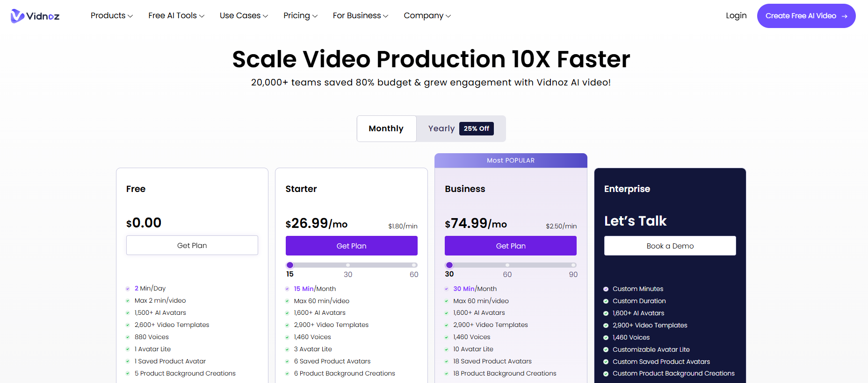
Task: Set Starter slider to 60 minutes
Action: pyautogui.click(x=414, y=265)
